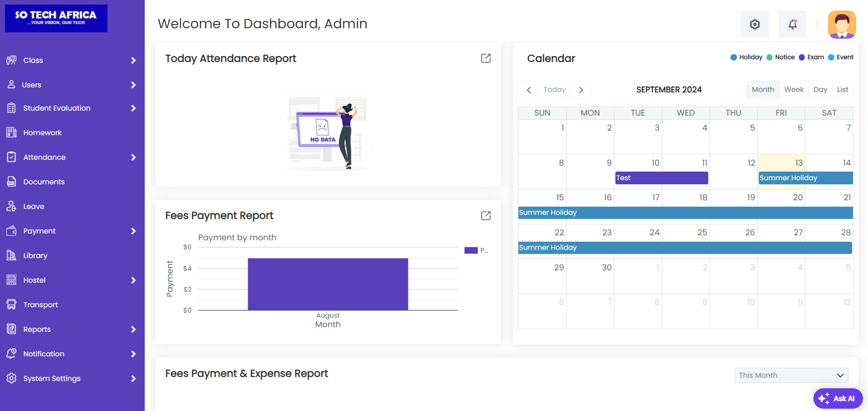Click the Library sidebar icon
868x411 pixels.
11,255
